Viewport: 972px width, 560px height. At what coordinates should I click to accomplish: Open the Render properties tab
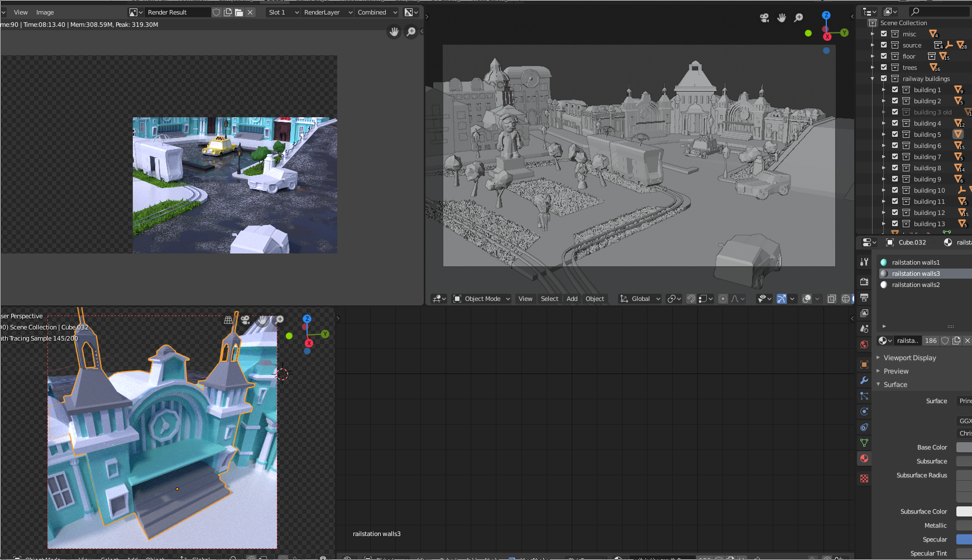coord(864,282)
